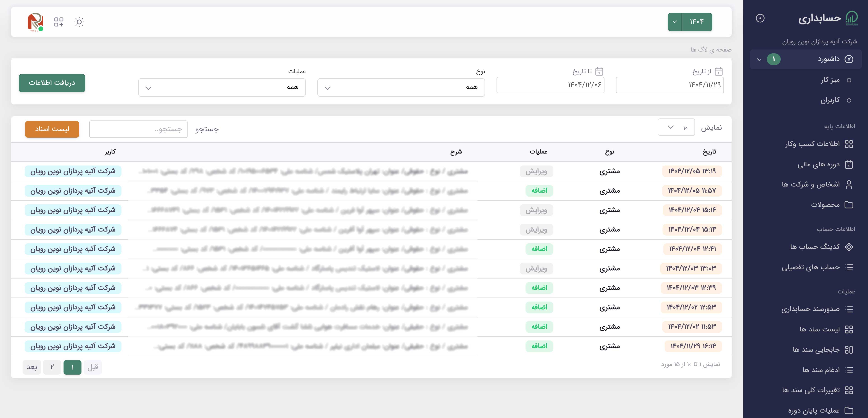Click محصولات folder icon
The height and width of the screenshot is (418, 868).
point(849,204)
